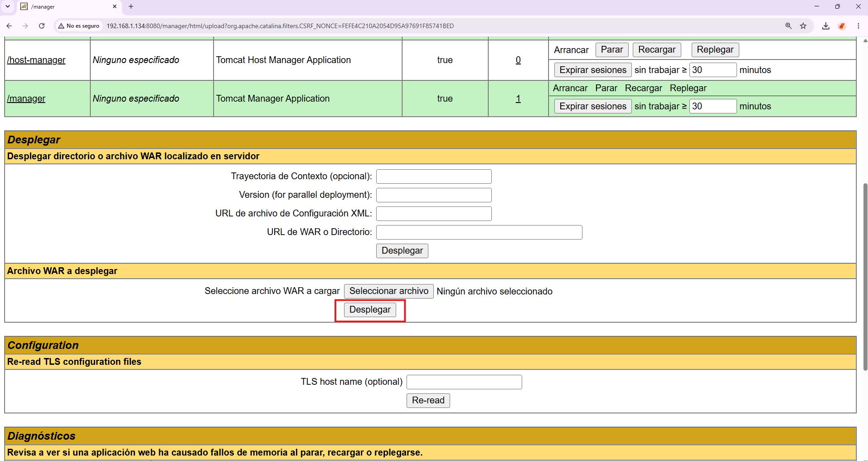The height and width of the screenshot is (461, 868).
Task: Click Parar button for host-manager
Action: click(x=612, y=49)
